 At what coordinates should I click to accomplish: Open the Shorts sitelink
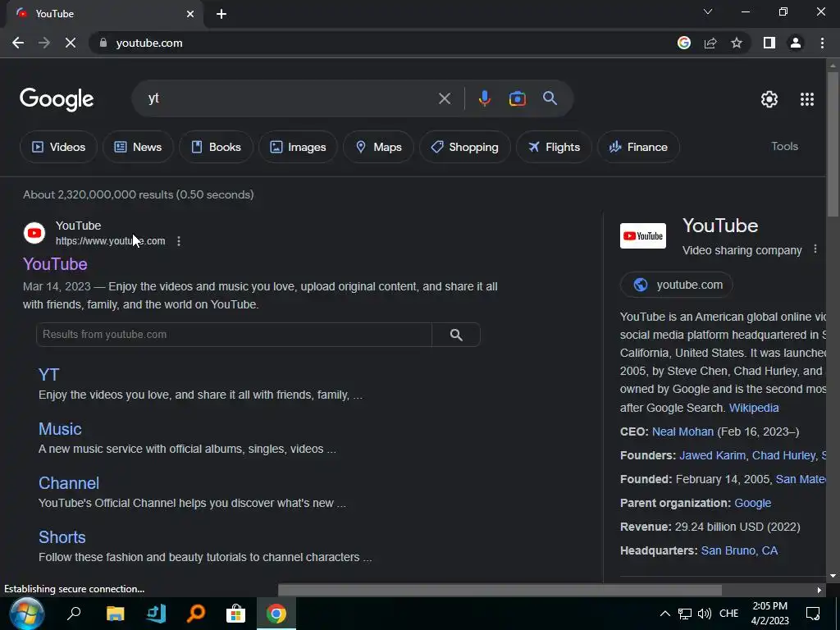point(62,537)
